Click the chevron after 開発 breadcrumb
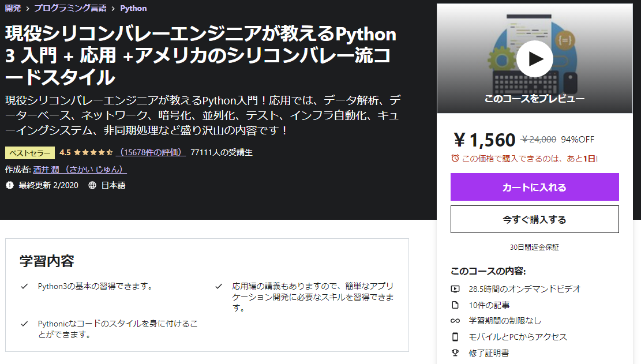The image size is (641, 364). [x=27, y=9]
